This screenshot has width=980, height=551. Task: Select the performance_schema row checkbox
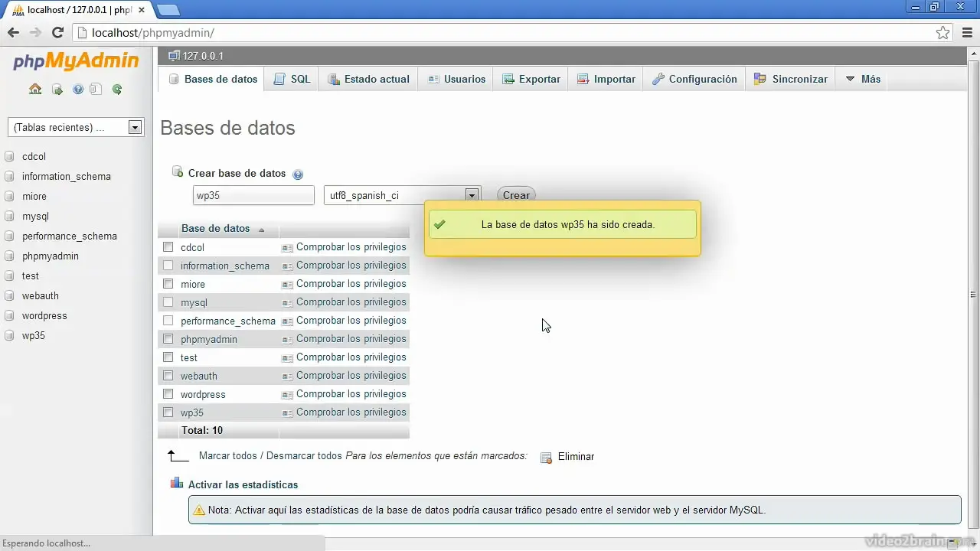tap(168, 321)
